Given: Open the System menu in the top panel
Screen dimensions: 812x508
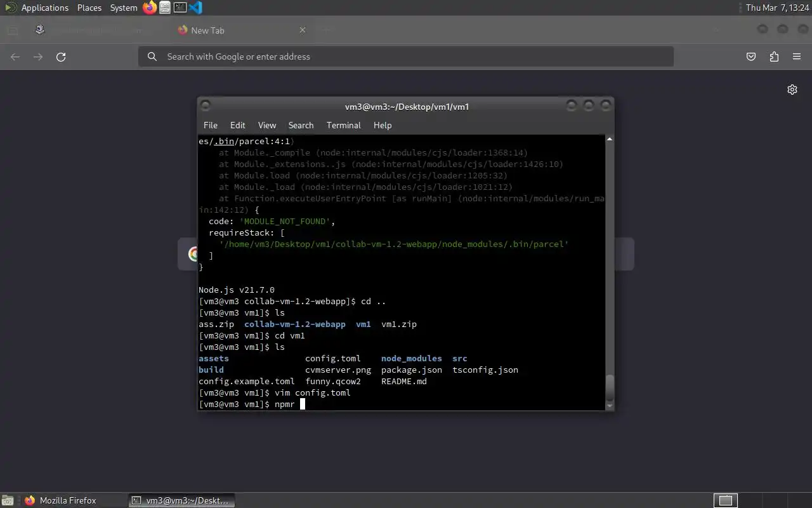Looking at the screenshot, I should [x=124, y=8].
